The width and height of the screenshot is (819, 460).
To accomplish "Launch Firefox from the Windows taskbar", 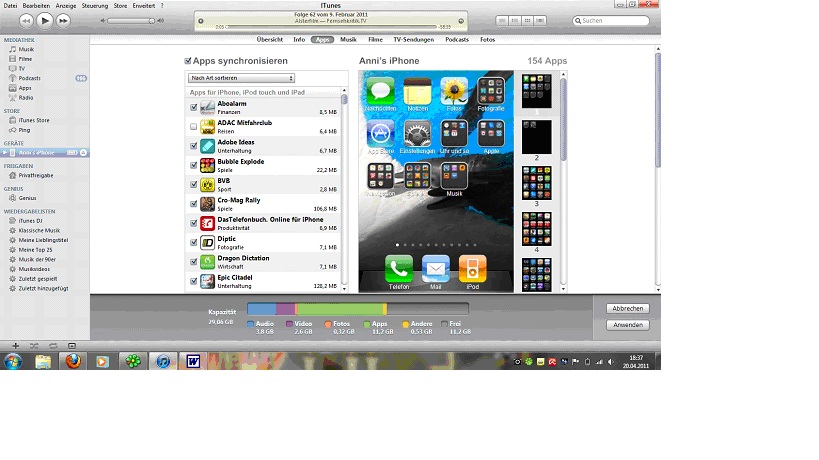I will coord(72,361).
